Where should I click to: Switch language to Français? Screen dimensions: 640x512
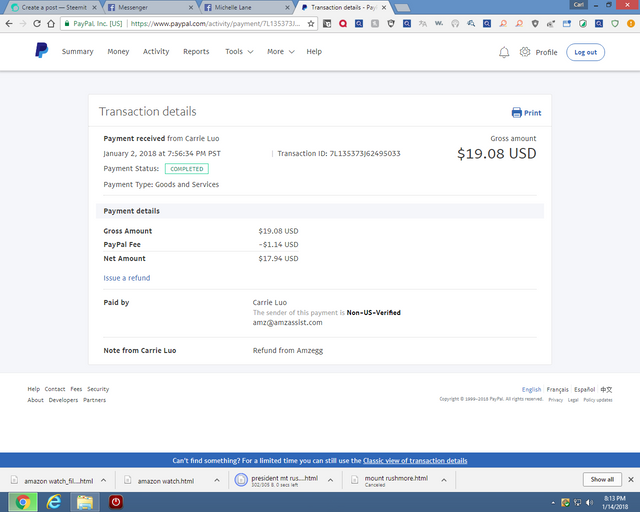pos(557,390)
